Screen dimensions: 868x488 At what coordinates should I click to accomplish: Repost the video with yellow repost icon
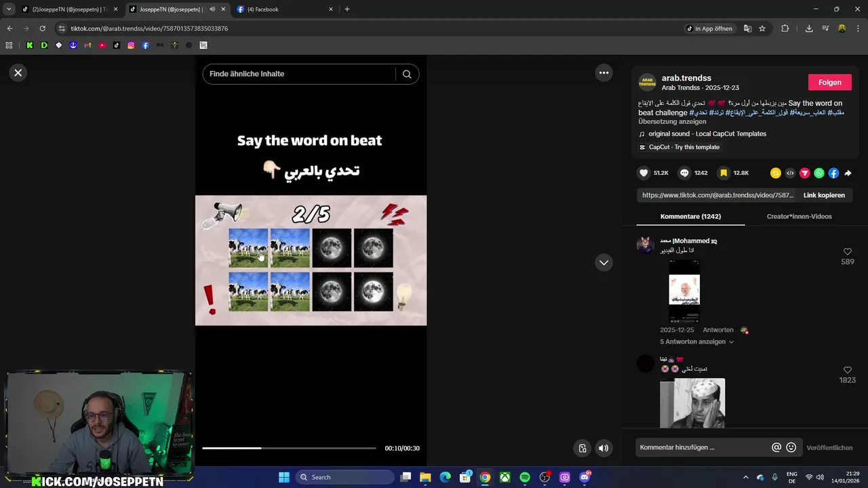coord(775,173)
